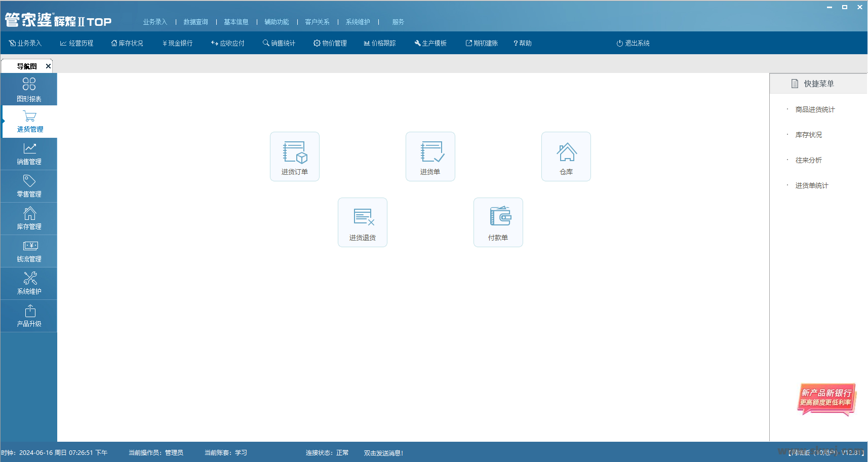Open the 往来分析 quick menu link
This screenshot has height=462, width=868.
point(808,160)
